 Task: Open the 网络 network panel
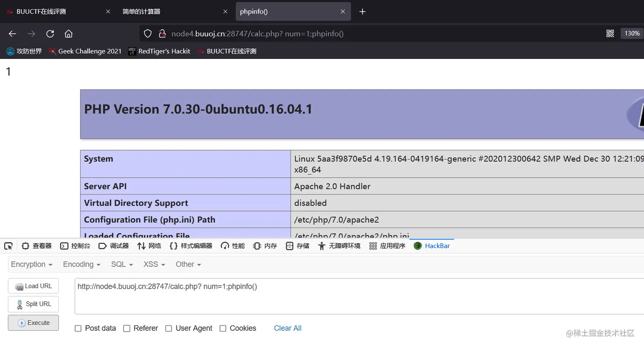[x=149, y=246]
